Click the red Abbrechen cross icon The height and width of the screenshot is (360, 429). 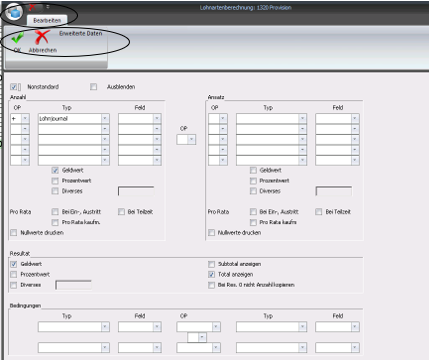42,37
